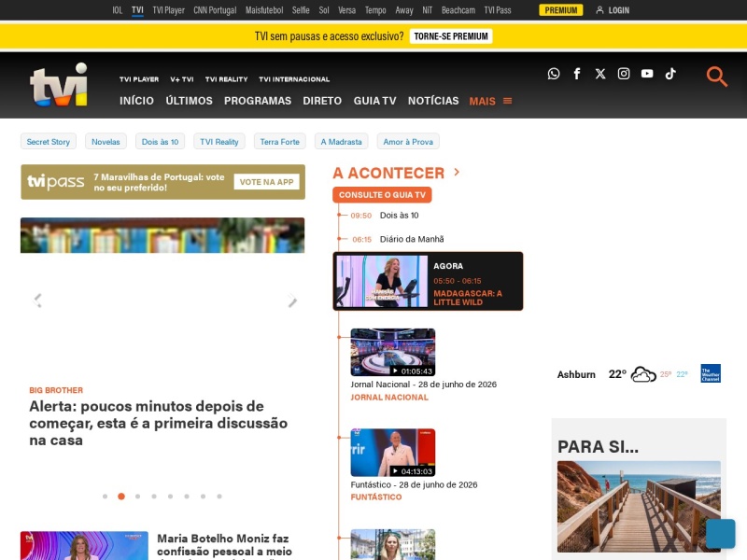Play Funtástico video thumbnail

tap(393, 453)
